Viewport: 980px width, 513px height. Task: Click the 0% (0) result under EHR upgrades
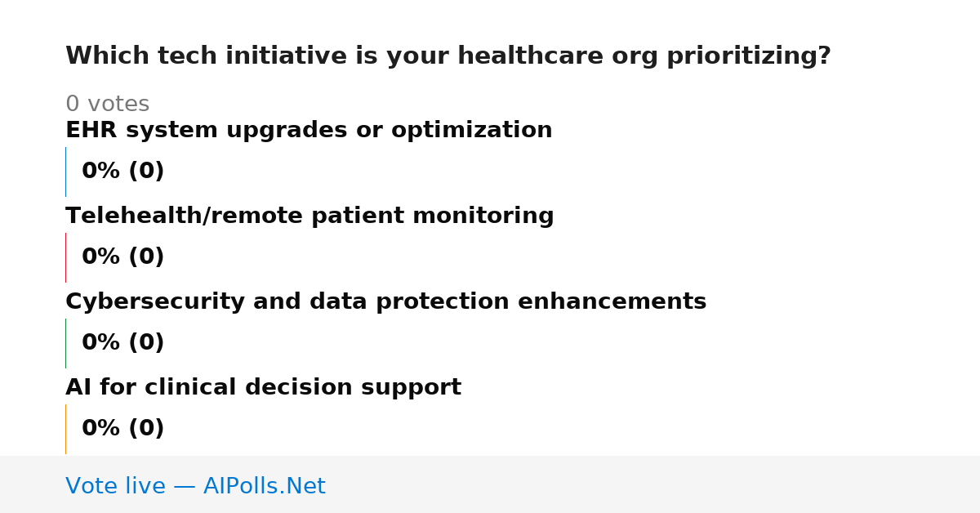click(122, 172)
